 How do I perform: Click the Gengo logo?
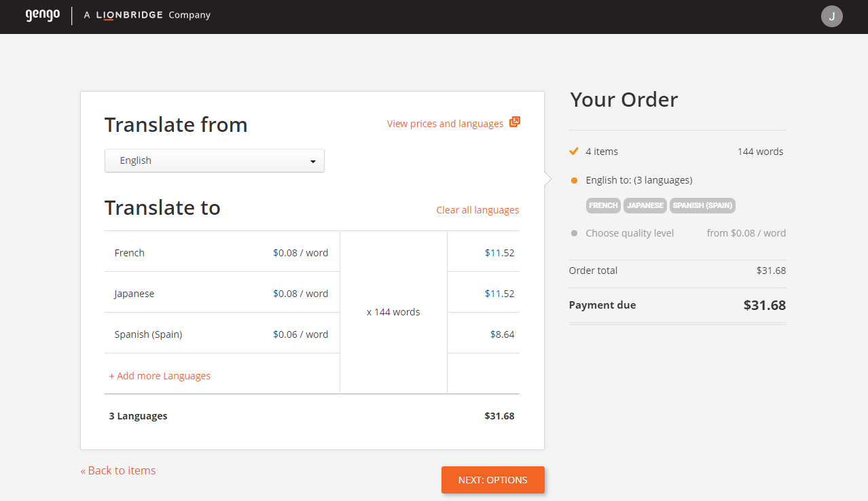click(x=42, y=16)
